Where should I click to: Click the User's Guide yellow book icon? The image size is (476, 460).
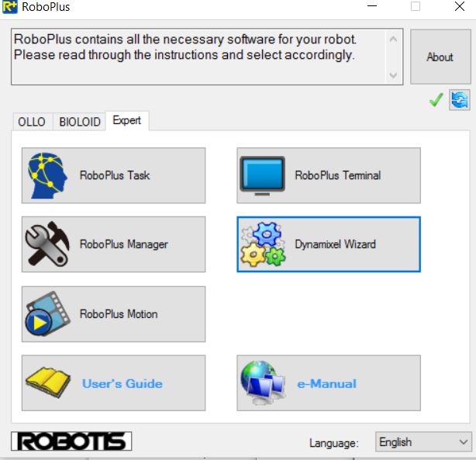48,382
